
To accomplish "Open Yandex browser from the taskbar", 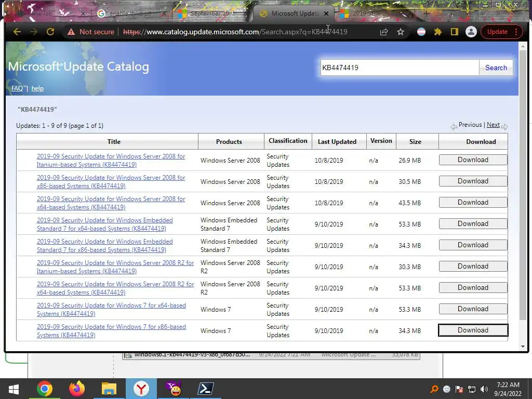I will coord(141,389).
